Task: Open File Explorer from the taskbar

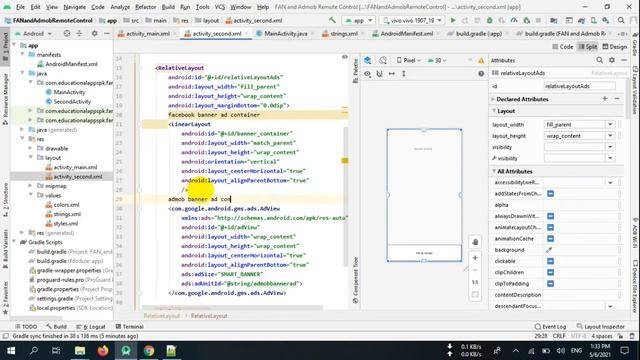Action: (x=80, y=351)
